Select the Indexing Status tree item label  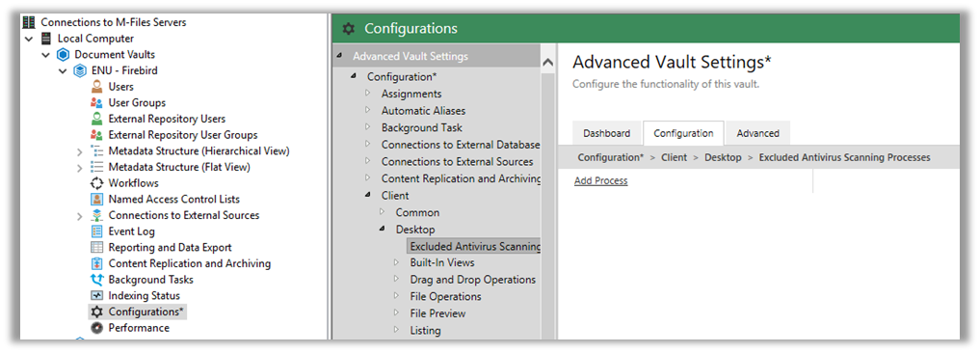tap(144, 295)
